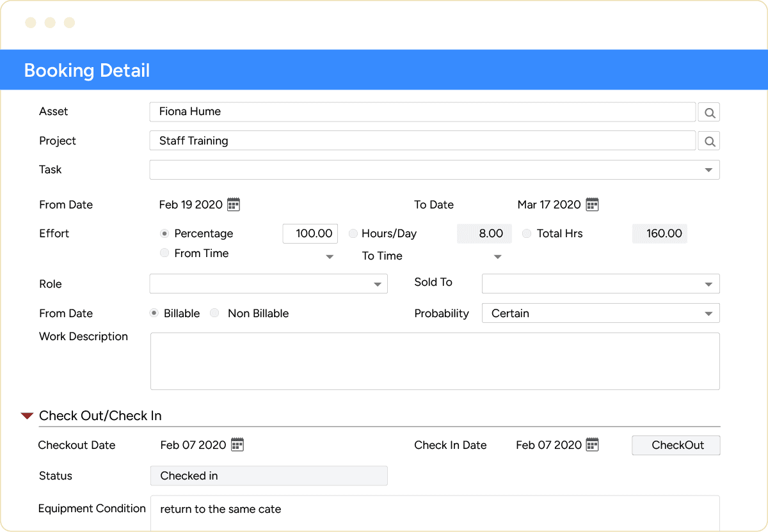Open the From Date calendar picker
The image size is (768, 532).
pos(234,203)
